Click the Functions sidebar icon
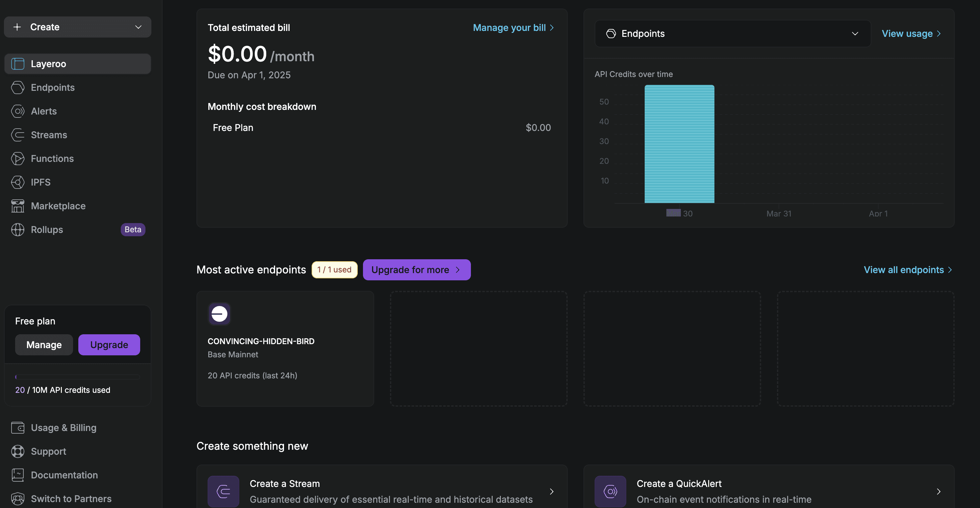 pos(18,159)
